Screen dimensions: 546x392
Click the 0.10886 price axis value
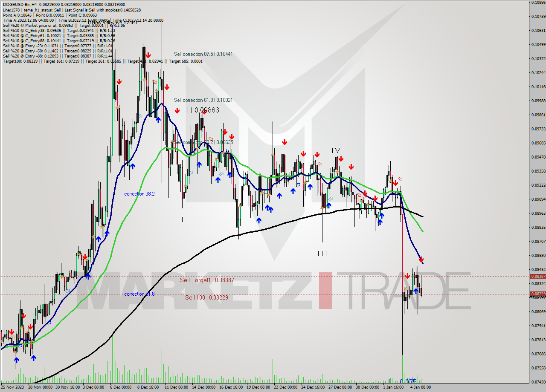point(538,3)
